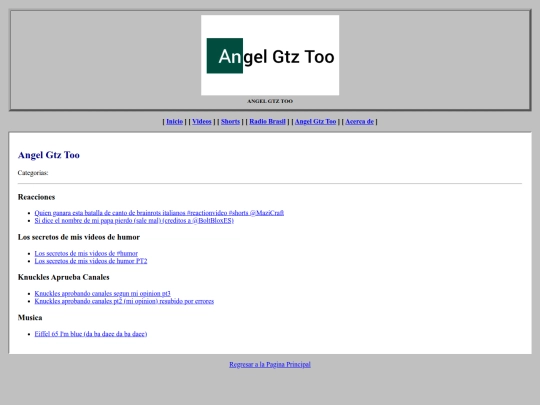Open the brainrots italianos reaction video link
Image resolution: width=540 pixels, height=405 pixels.
point(159,213)
